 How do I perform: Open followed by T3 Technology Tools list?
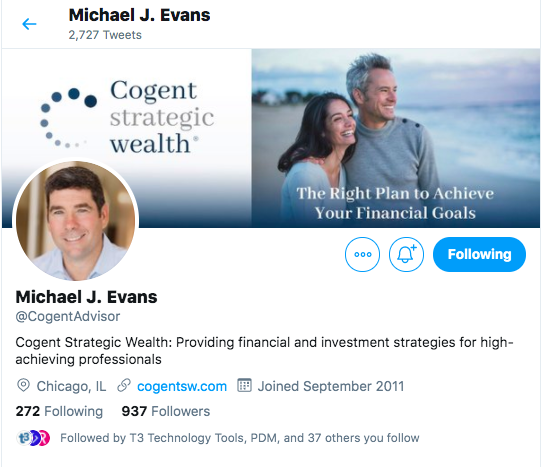240,438
